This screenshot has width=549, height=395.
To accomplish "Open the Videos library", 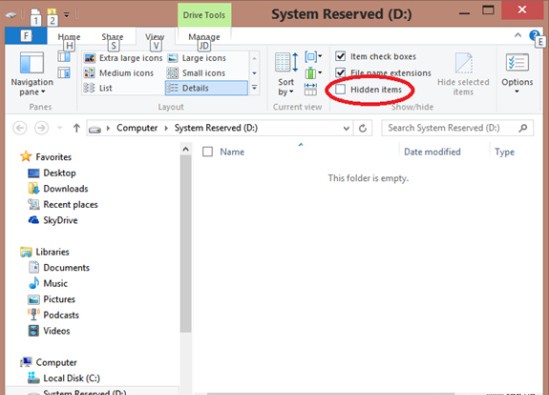I will point(49,331).
